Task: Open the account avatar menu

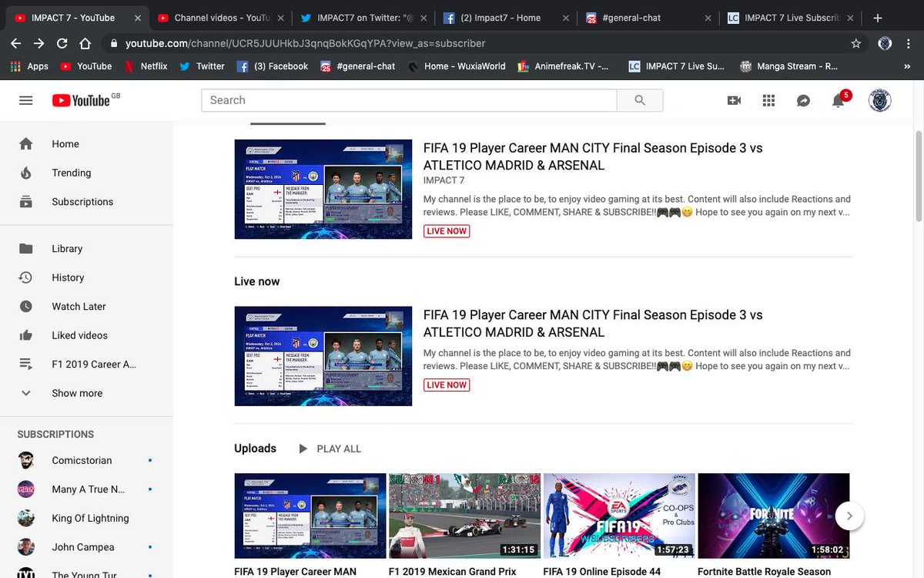Action: (x=879, y=100)
